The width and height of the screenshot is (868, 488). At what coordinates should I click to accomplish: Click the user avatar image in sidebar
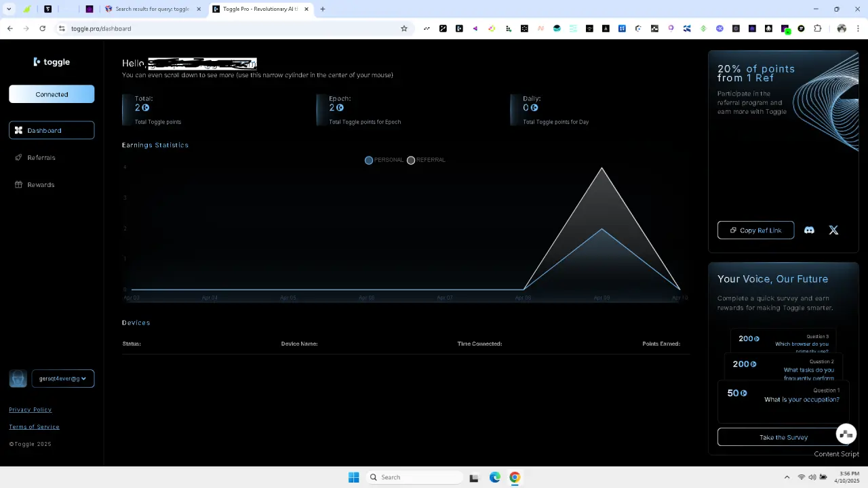[18, 379]
